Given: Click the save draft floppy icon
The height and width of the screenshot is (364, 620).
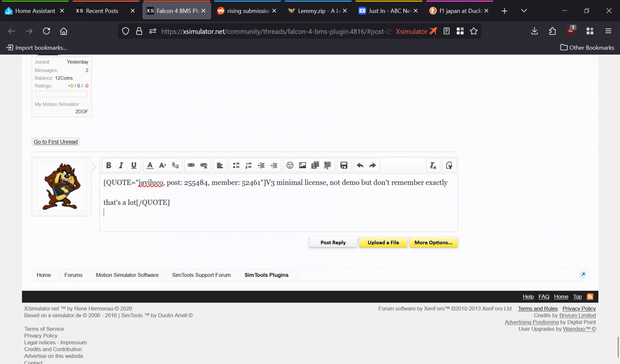Looking at the screenshot, I should coord(344,165).
